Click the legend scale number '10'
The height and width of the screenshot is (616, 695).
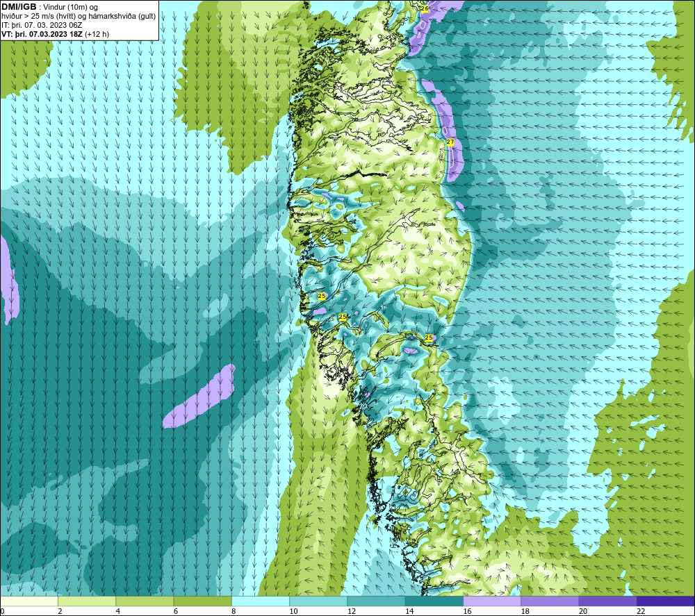293,611
